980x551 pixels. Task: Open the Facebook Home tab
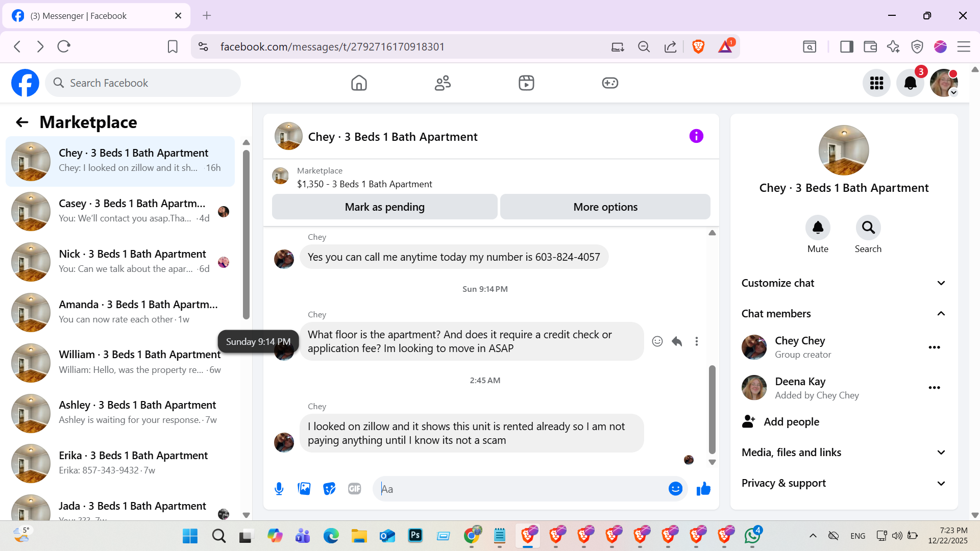pyautogui.click(x=359, y=83)
